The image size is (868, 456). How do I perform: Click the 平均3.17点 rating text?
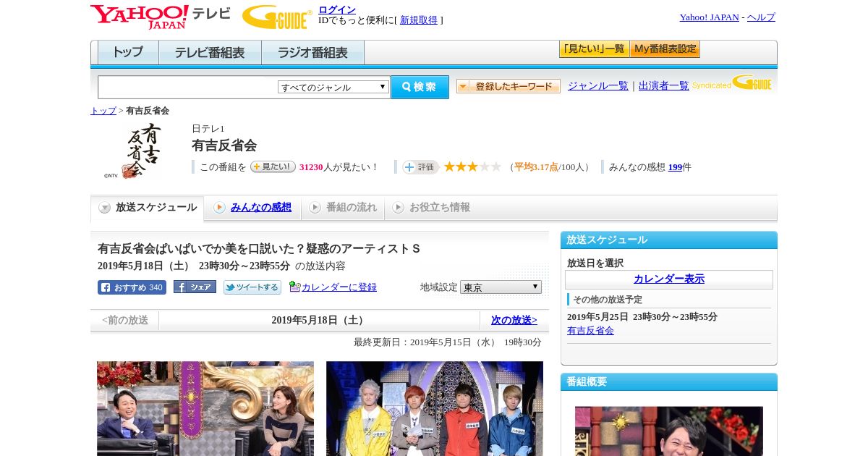[536, 167]
